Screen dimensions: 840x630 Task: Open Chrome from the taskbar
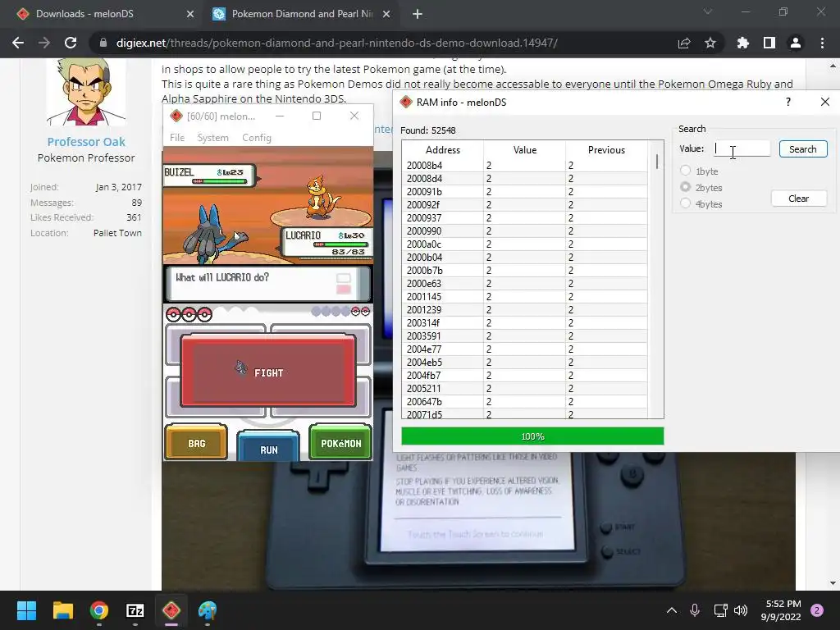(x=99, y=610)
